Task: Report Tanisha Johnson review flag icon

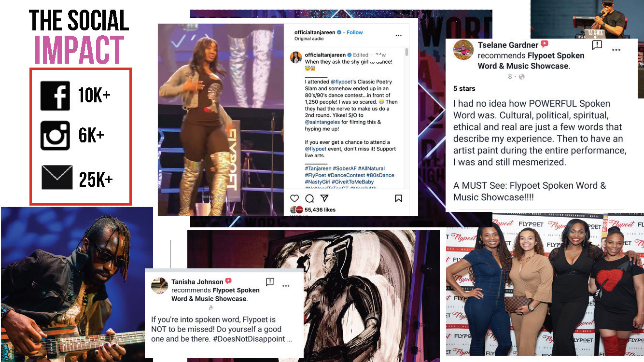Action: [270, 281]
